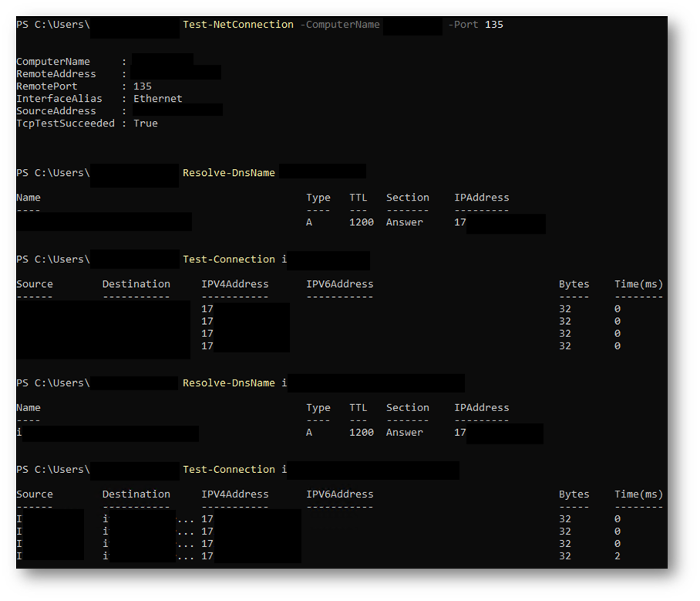Click the last Test-Connection command
This screenshot has height=601, width=700.
point(228,469)
